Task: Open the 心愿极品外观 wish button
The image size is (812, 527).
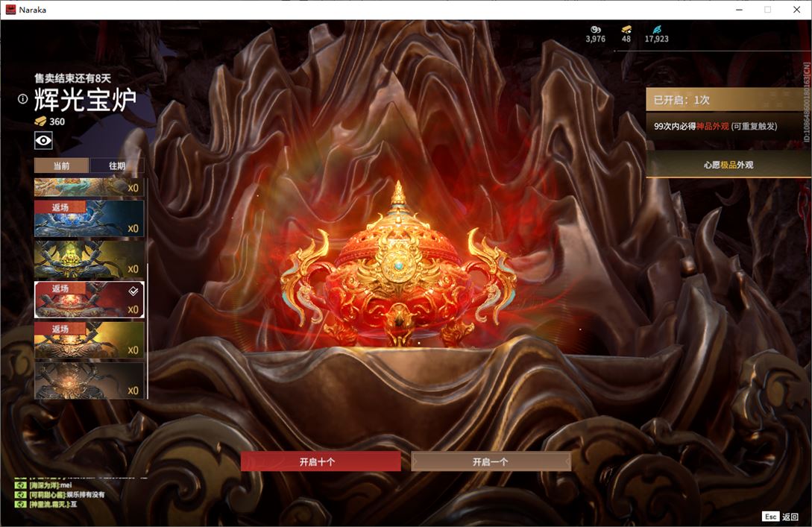Action: point(728,165)
